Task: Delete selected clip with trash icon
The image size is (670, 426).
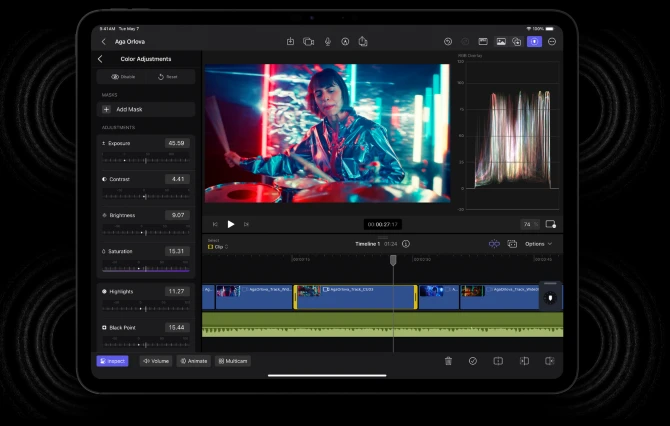Action: click(448, 361)
